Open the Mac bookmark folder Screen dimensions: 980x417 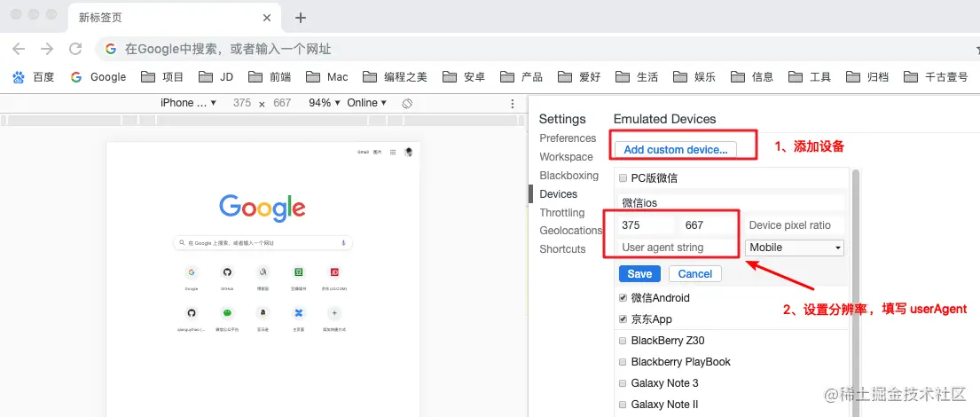[327, 77]
